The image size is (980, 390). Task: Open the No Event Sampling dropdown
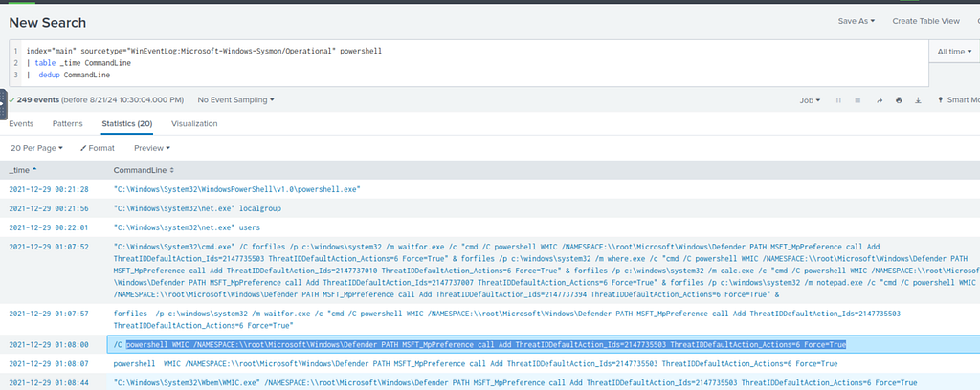(x=235, y=99)
